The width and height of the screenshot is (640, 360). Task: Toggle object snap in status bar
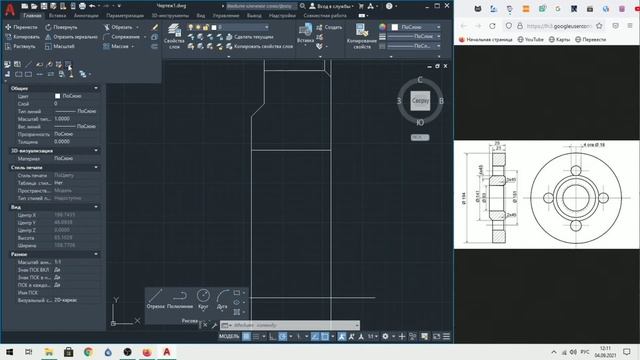tap(325, 337)
